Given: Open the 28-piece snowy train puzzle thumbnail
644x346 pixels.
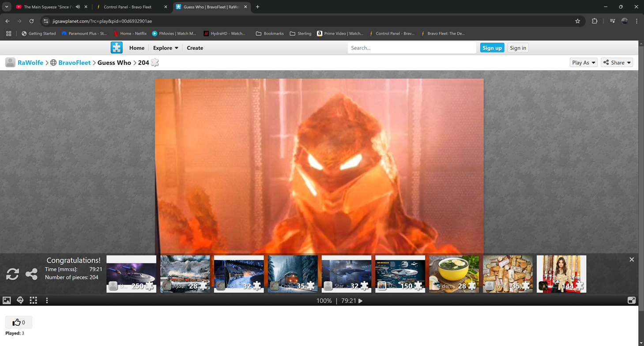Looking at the screenshot, I should coord(185,274).
